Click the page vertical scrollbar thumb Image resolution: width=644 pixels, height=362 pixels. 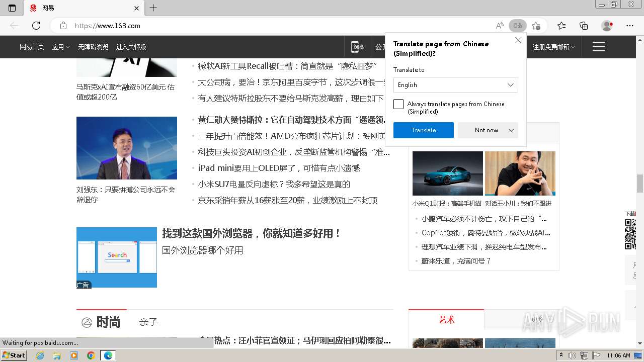[640, 184]
